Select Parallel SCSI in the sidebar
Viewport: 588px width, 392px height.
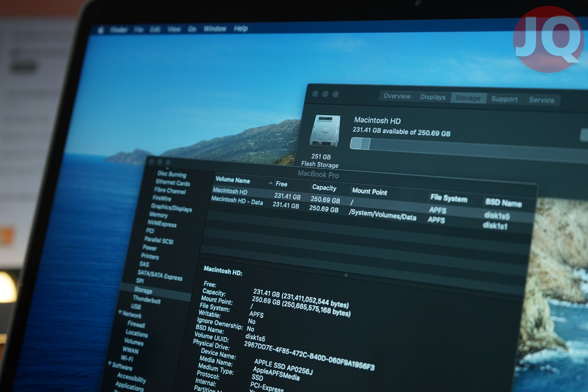158,240
